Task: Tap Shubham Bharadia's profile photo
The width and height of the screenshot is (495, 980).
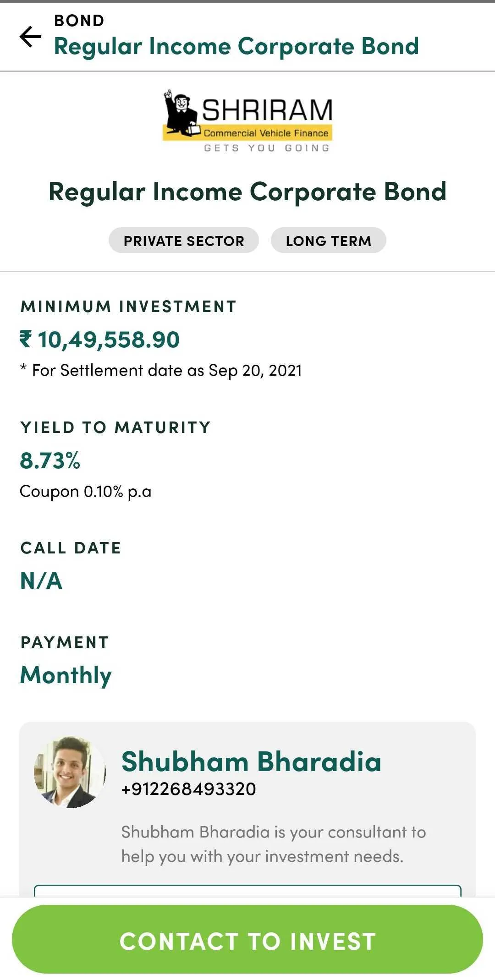Action: 70,772
